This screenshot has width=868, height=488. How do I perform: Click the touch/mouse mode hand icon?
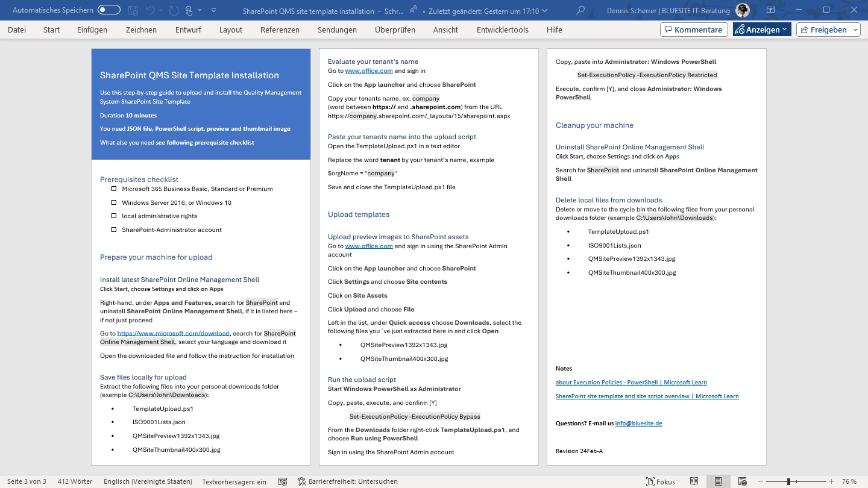tap(190, 10)
